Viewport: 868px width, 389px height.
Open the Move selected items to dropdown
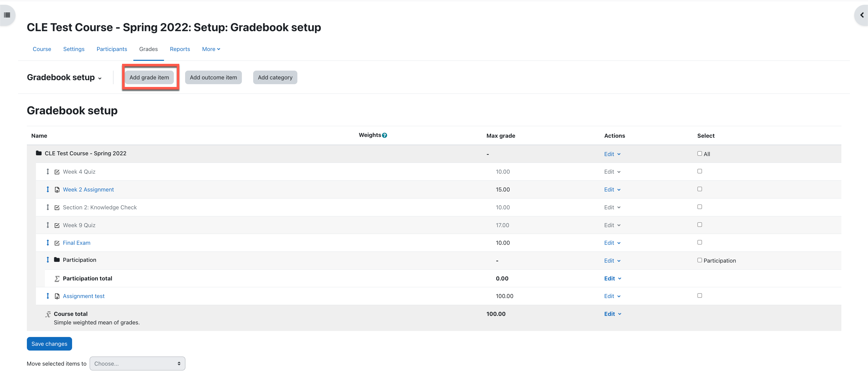click(x=137, y=364)
